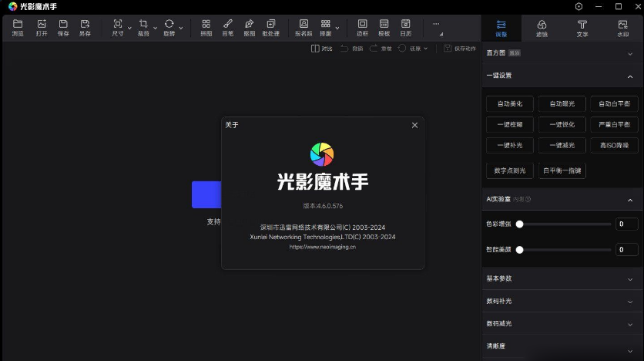Click the 色彩增强 slider handle
644x361 pixels.
(519, 224)
